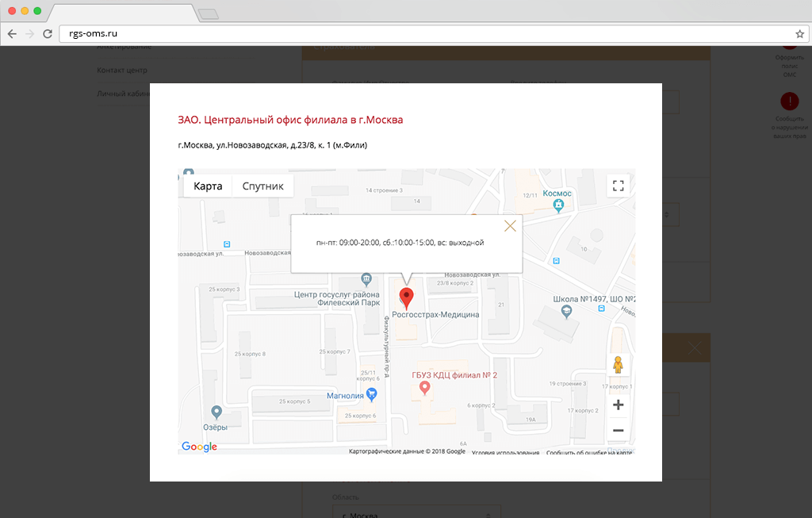The image size is (812, 518).
Task: Reload the rgs-oms.ru page
Action: [x=48, y=33]
